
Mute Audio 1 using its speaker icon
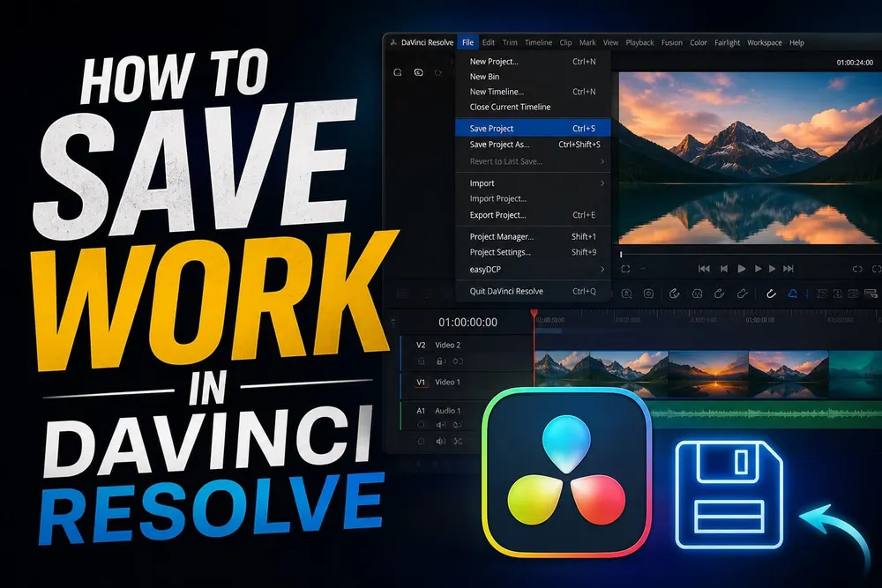441,425
